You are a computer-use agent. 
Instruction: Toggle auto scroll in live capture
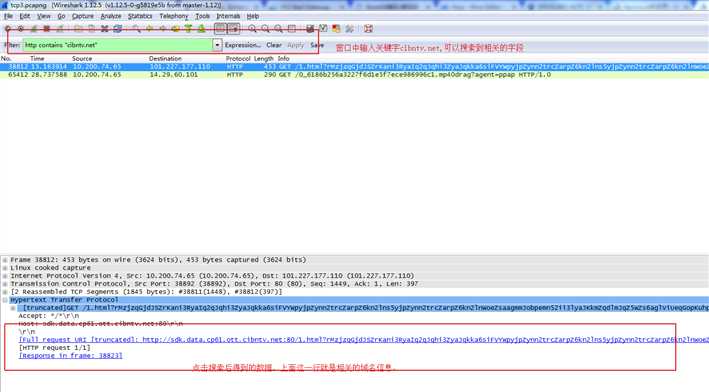point(233,28)
